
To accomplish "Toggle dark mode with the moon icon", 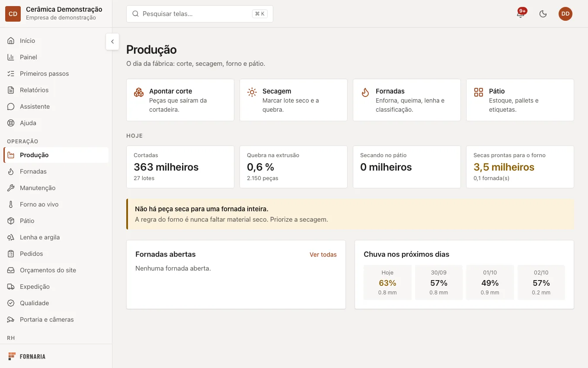I will 543,14.
